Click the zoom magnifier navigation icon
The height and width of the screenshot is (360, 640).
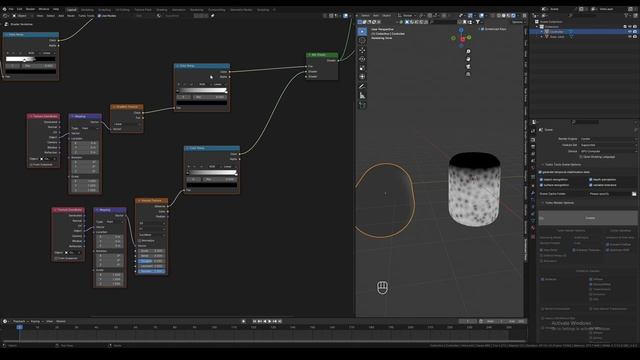468,51
